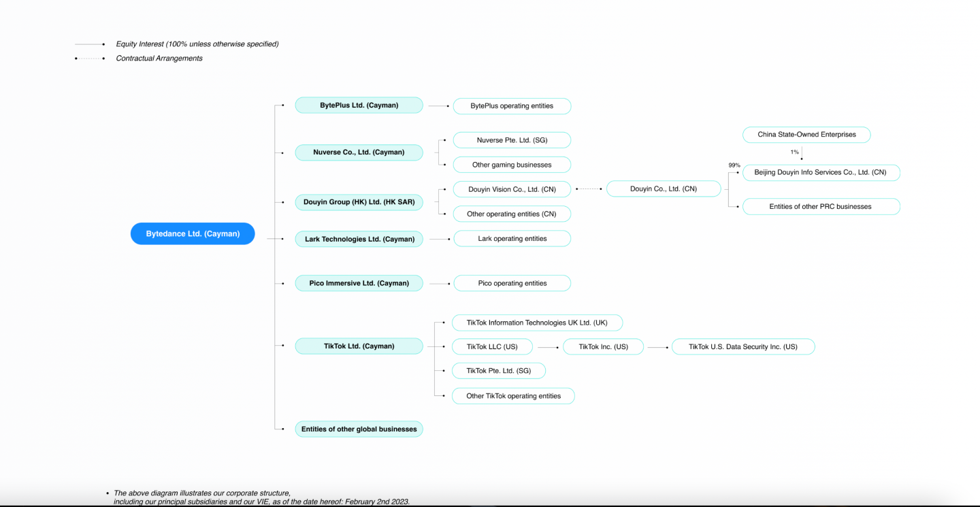The width and height of the screenshot is (980, 507).
Task: Click Lark Technologies Ltd. (Cayman) box
Action: click(359, 239)
